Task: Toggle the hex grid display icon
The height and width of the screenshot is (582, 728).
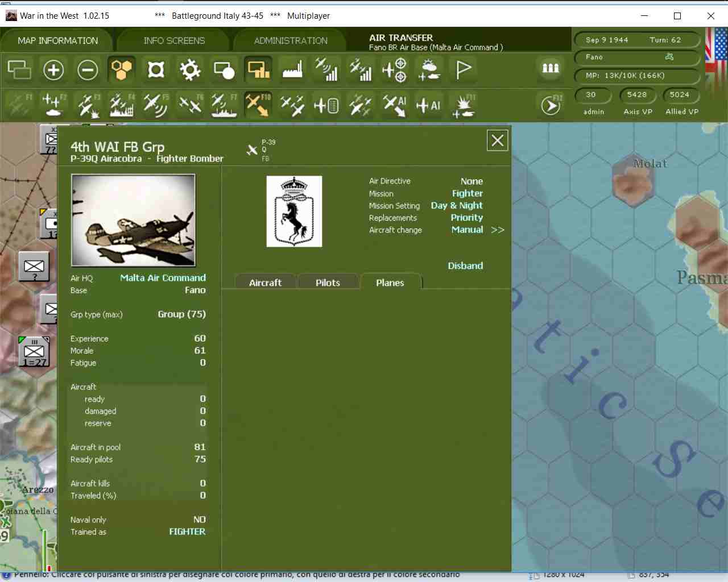Action: [x=122, y=70]
